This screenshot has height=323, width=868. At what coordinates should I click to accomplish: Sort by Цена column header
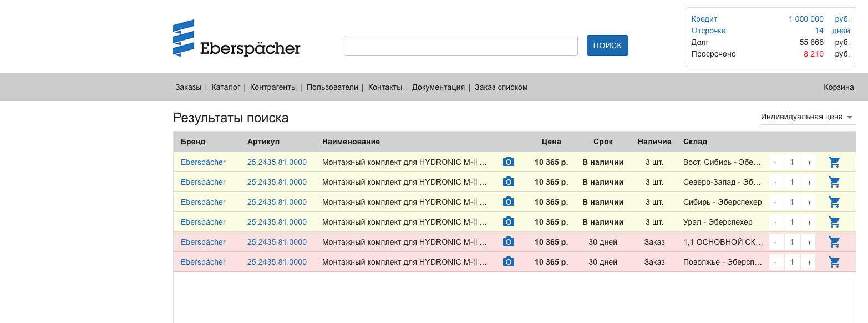(x=551, y=142)
